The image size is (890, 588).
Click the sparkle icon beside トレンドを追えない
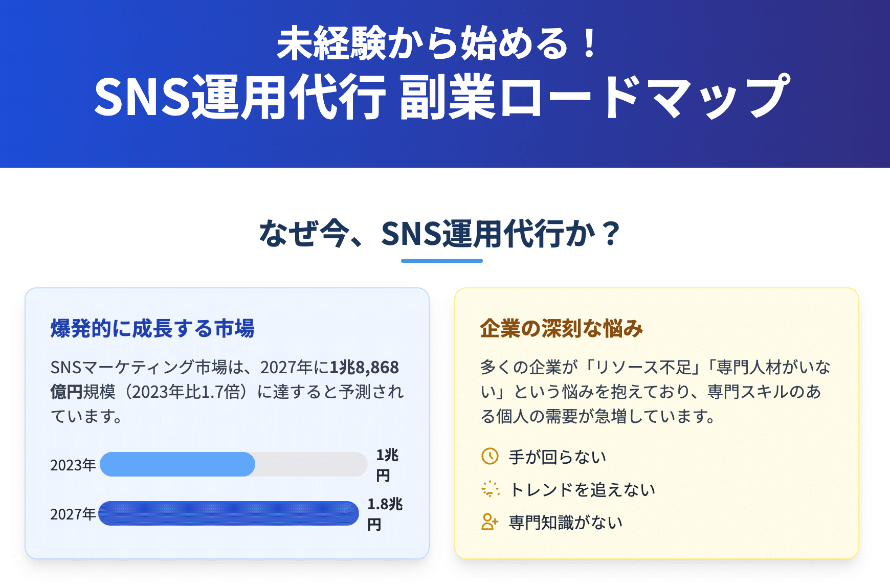pos(489,489)
